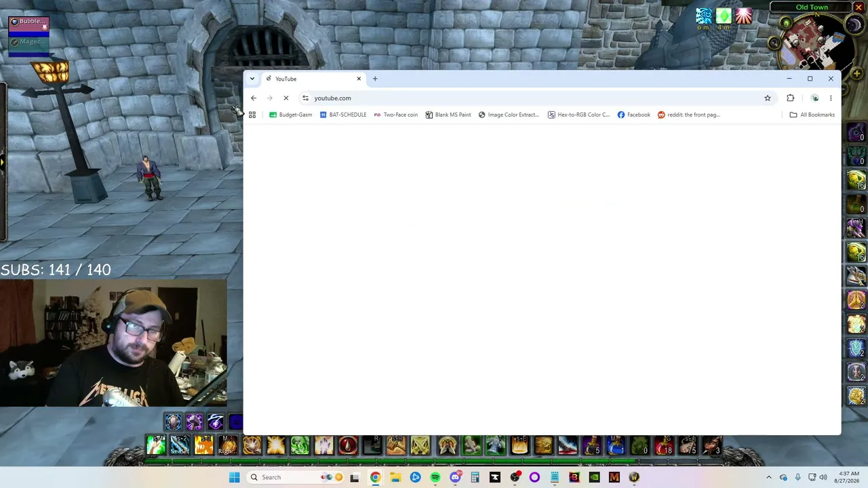Open Discord from the taskbar

coord(455,477)
